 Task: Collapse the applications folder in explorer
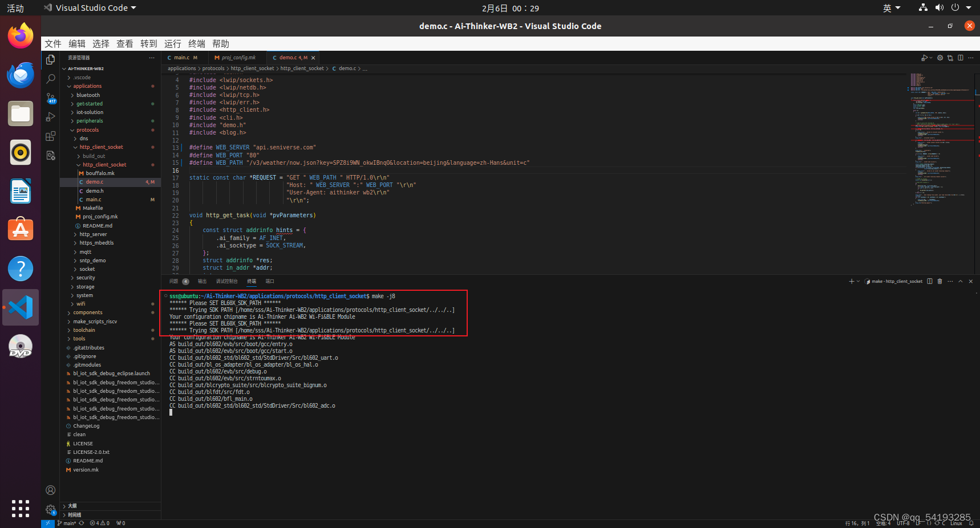point(110,86)
